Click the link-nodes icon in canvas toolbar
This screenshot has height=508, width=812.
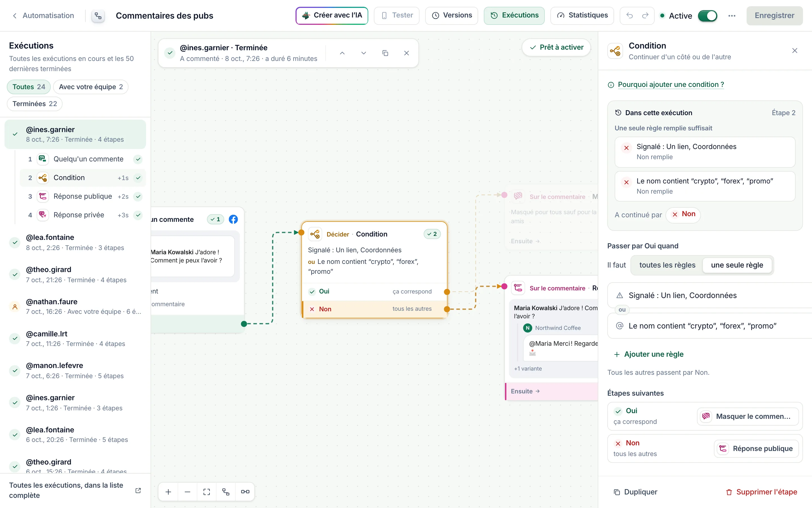tap(245, 492)
